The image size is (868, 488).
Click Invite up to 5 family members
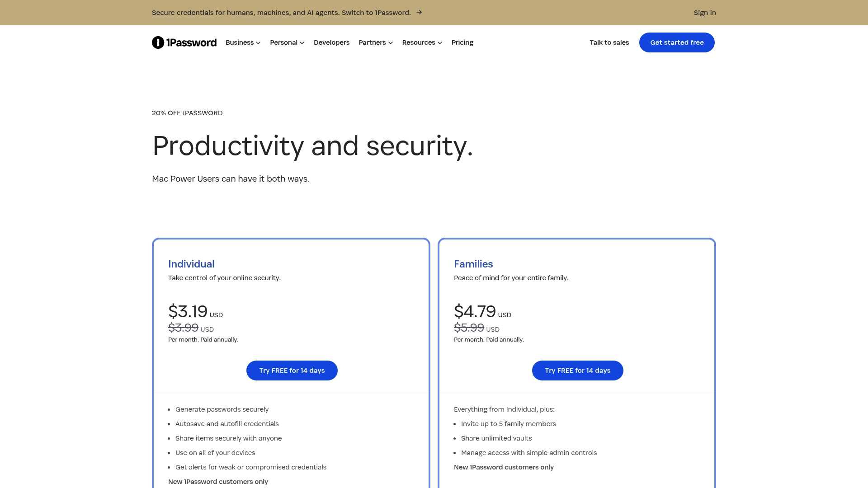tap(509, 424)
